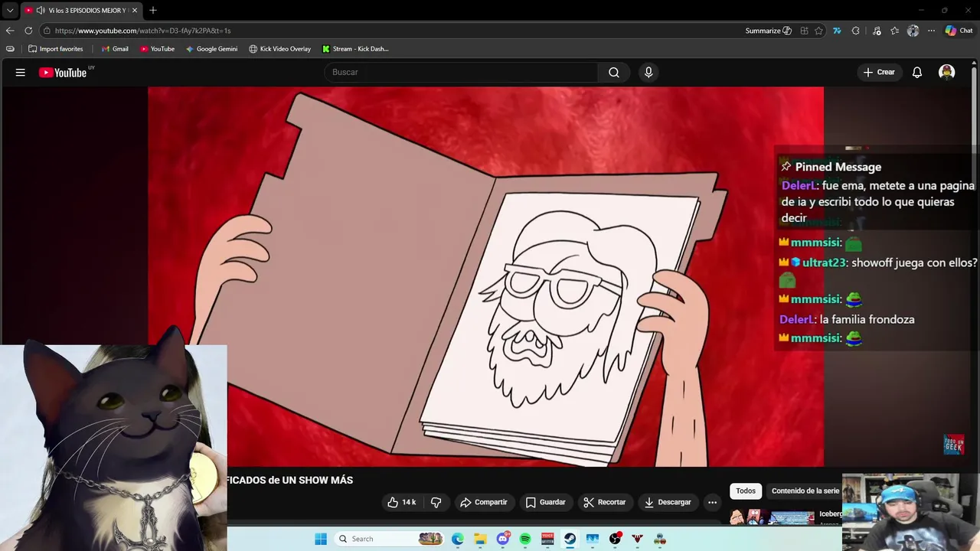Click the video player showing the sketch

[x=485, y=276]
